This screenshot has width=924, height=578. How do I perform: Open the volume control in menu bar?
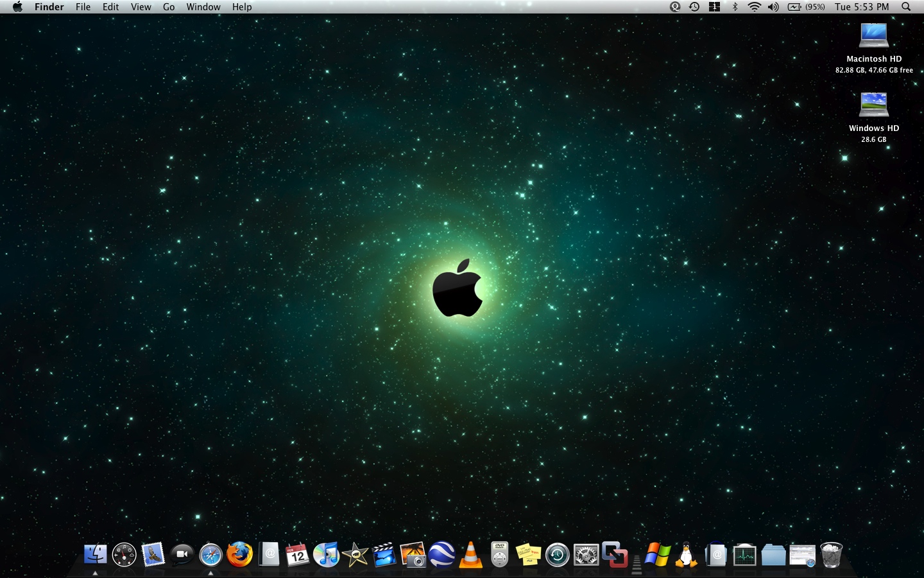coord(773,6)
